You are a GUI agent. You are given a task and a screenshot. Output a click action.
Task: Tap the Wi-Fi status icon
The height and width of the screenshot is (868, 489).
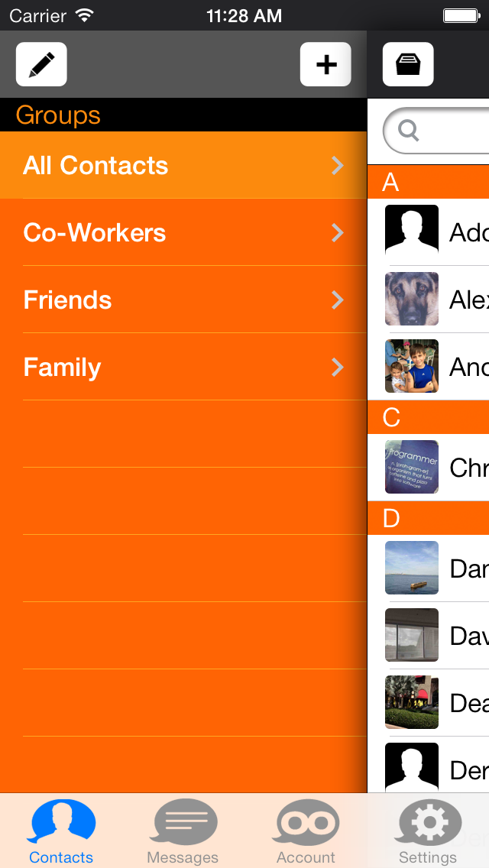point(85,15)
